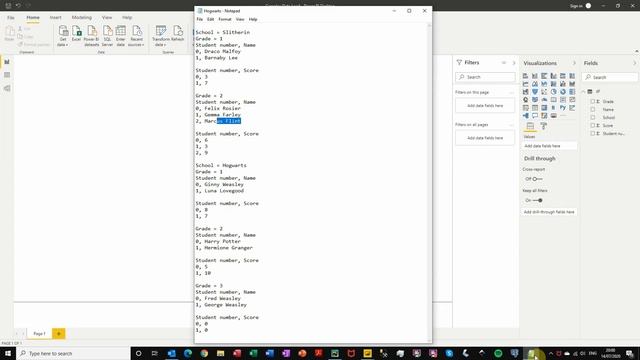The height and width of the screenshot is (360, 640).
Task: Select the Pie chart visual
Action: pos(553,92)
